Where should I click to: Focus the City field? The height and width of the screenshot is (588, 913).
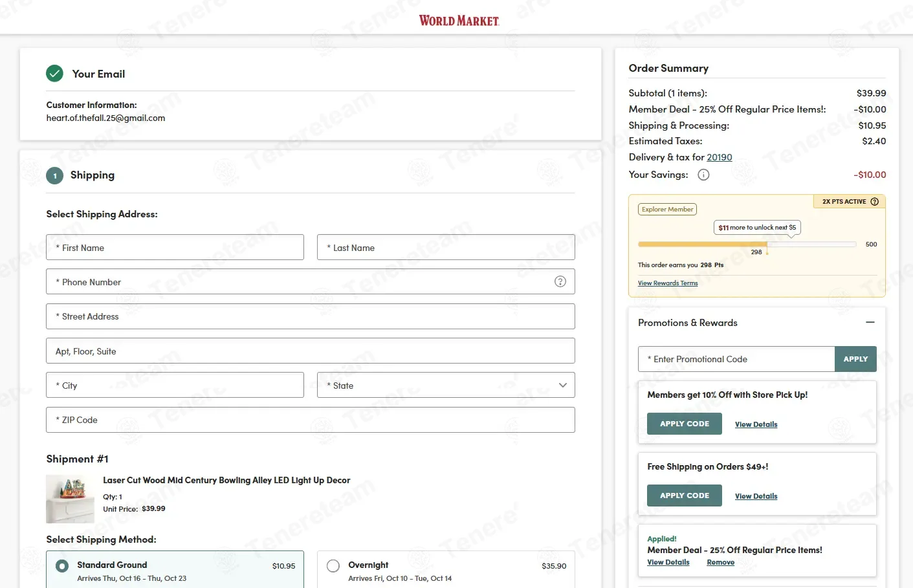coord(175,385)
